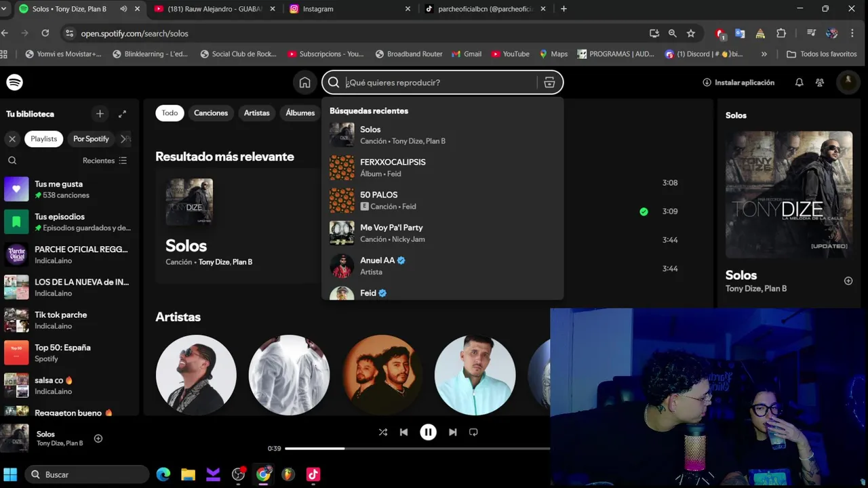Open the user profile avatar
This screenshot has width=868, height=488.
coord(848,82)
